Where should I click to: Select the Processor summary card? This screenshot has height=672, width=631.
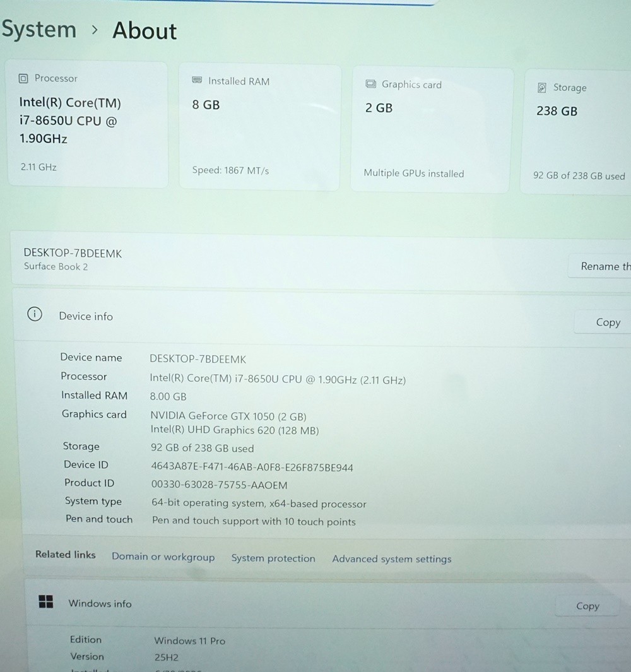tap(88, 124)
